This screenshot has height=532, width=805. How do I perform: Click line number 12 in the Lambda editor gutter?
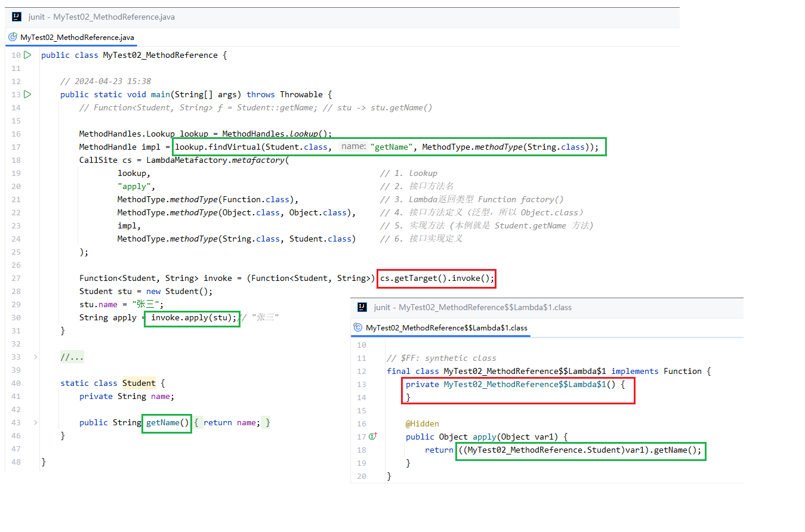[x=361, y=371]
